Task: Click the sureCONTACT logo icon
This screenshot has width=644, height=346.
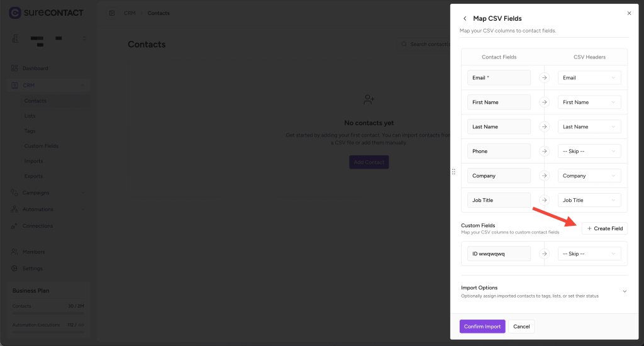Action: click(x=15, y=13)
